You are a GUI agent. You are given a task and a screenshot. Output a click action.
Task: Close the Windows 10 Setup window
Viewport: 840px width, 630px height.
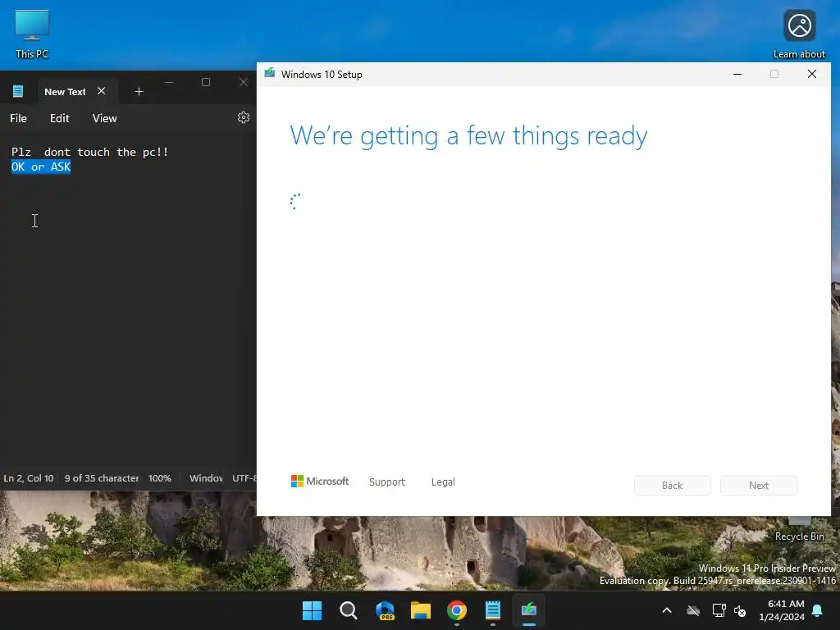pos(812,74)
